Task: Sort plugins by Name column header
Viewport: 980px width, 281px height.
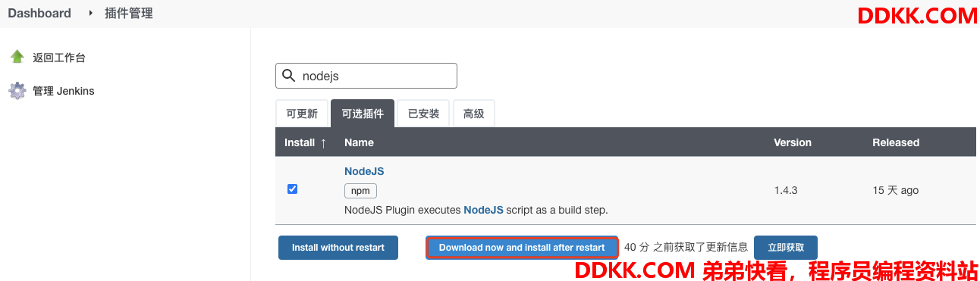Action: [359, 142]
